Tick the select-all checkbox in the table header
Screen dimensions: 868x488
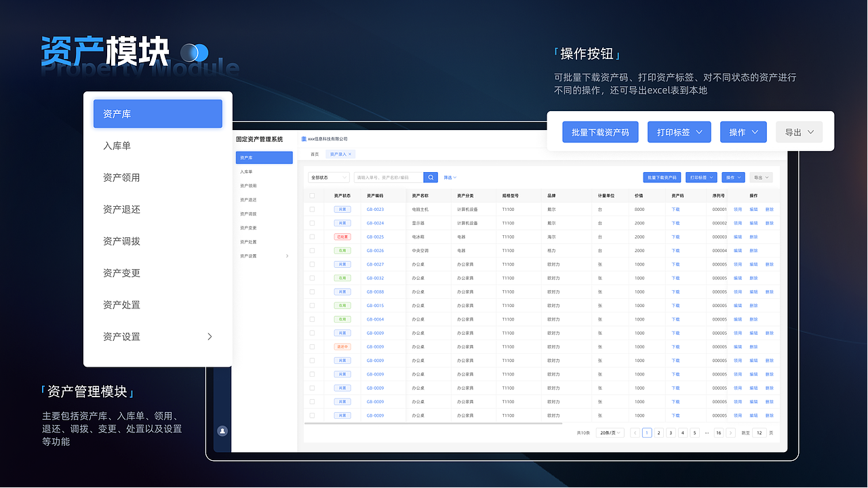pyautogui.click(x=312, y=196)
